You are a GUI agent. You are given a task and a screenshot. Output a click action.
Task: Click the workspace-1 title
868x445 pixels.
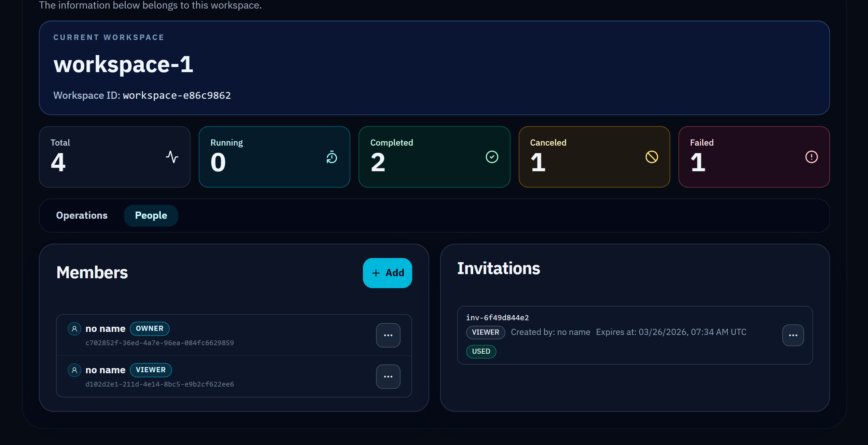(124, 64)
